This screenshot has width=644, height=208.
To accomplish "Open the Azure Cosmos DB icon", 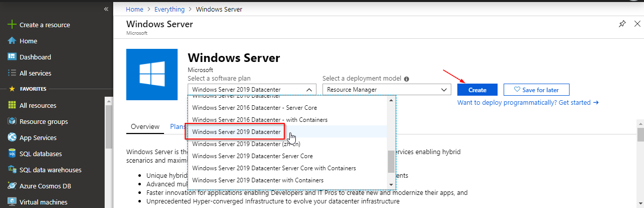I will [x=12, y=186].
